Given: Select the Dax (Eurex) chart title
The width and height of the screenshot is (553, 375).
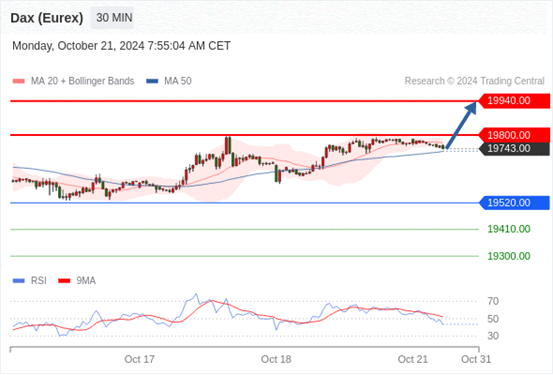Looking at the screenshot, I should point(47,18).
